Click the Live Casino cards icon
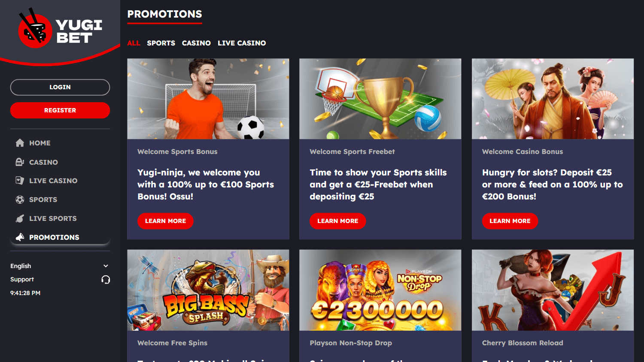 coord(20,181)
